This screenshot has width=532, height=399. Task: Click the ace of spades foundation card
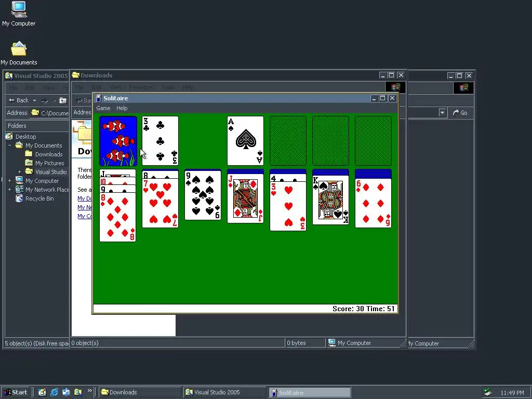[245, 141]
